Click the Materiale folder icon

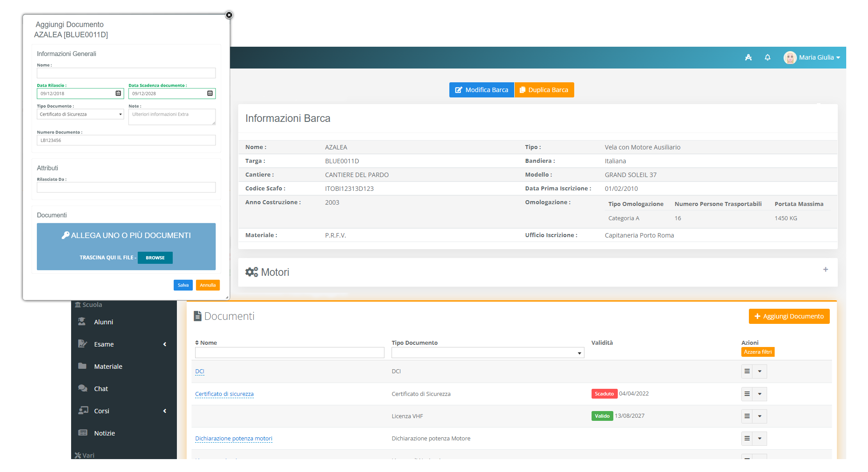point(82,366)
